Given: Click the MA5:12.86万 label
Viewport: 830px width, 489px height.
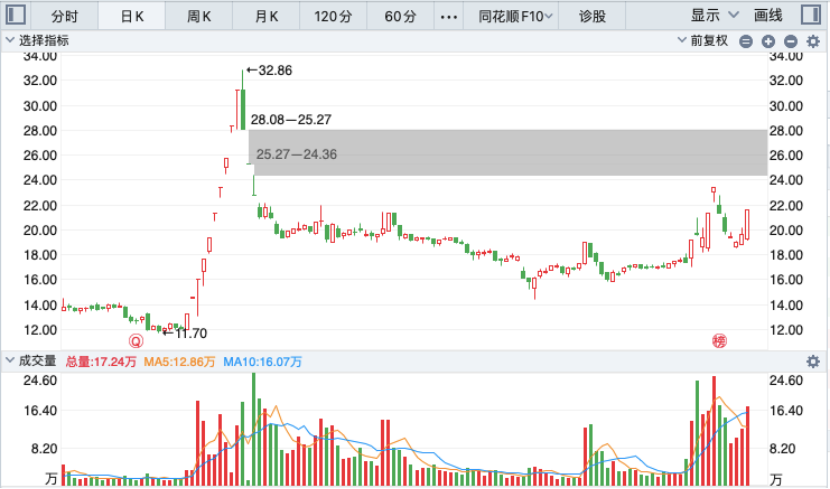Looking at the screenshot, I should (179, 362).
